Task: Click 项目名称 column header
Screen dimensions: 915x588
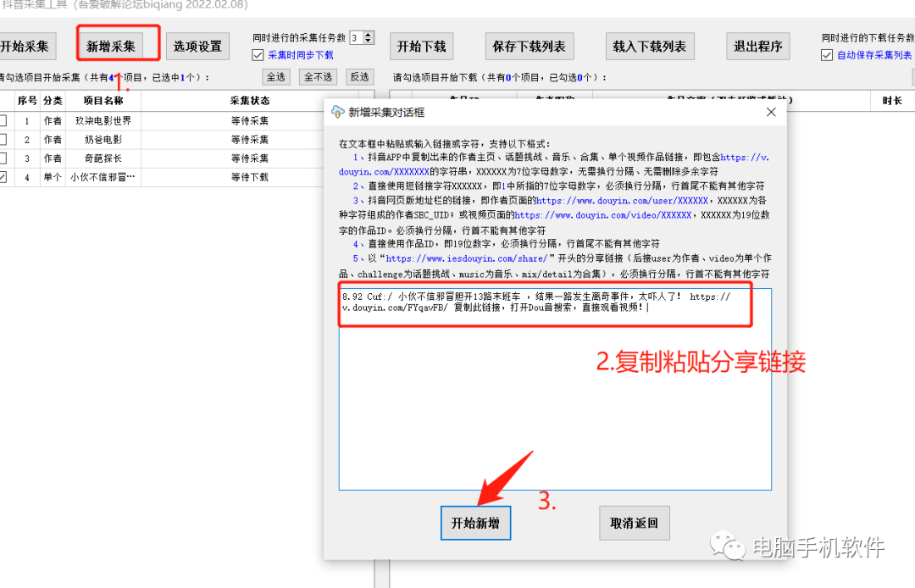Action: coord(103,100)
